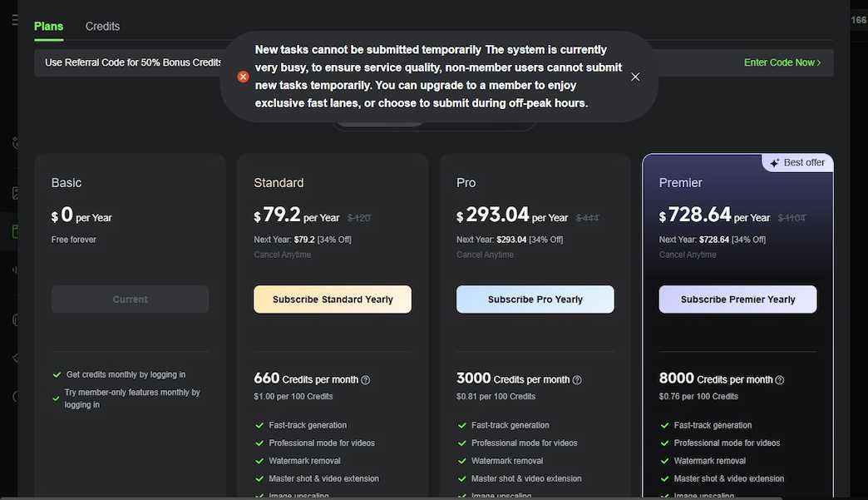Click the Referral Code bonus credits banner text

(x=133, y=62)
